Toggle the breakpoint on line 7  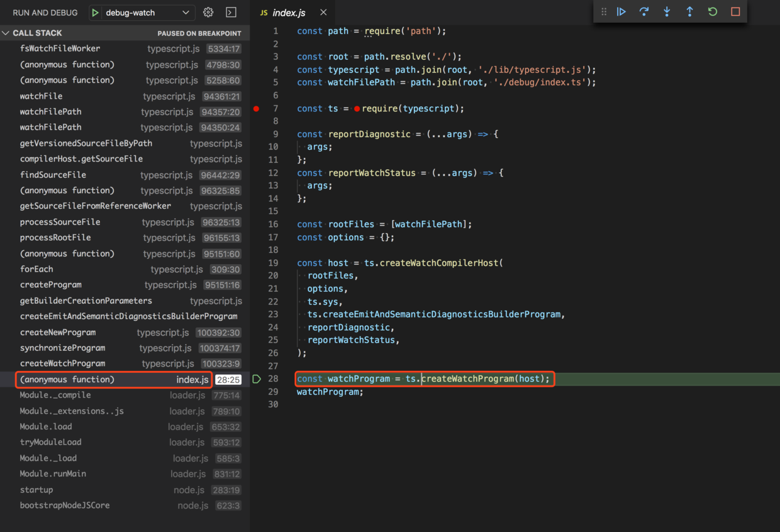pos(256,108)
